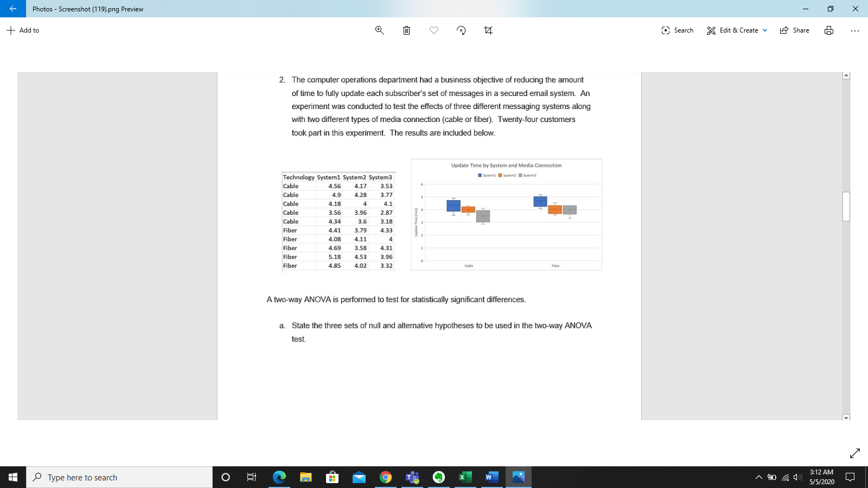Image resolution: width=868 pixels, height=488 pixels.
Task: Zoom into the photo with the magnifier icon
Action: click(379, 30)
